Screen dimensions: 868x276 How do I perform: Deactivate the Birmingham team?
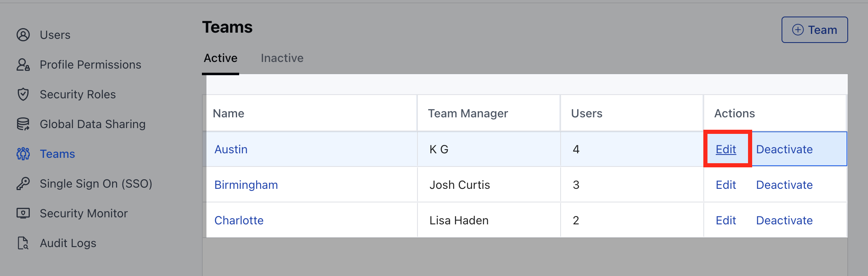[784, 185]
